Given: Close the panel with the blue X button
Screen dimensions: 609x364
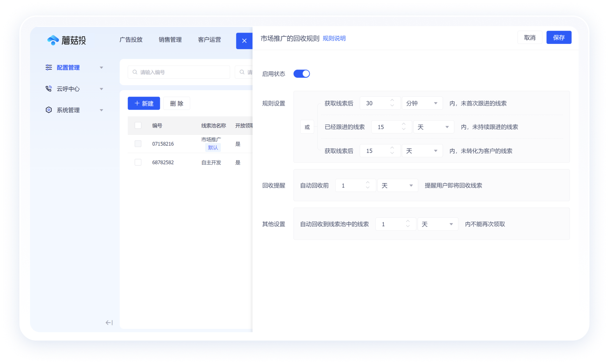Looking at the screenshot, I should [244, 41].
